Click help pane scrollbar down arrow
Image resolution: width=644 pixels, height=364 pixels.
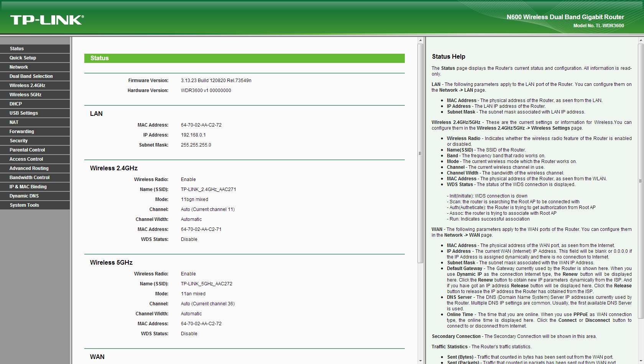(x=641, y=361)
